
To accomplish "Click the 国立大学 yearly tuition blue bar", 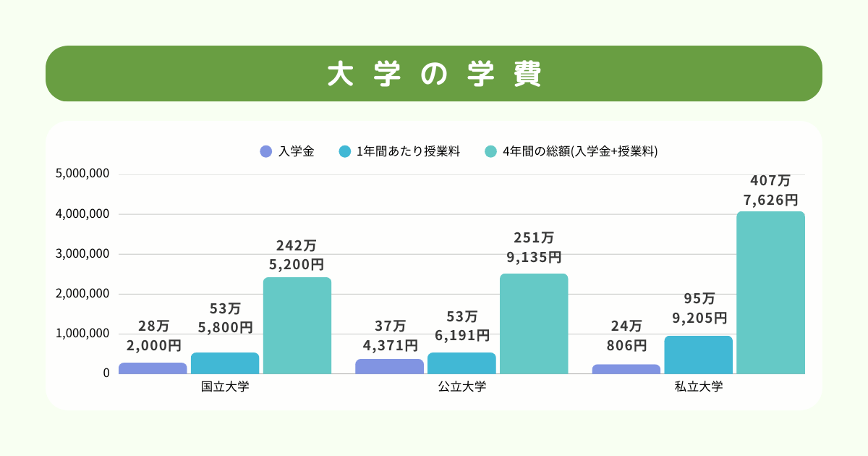I will 225,363.
